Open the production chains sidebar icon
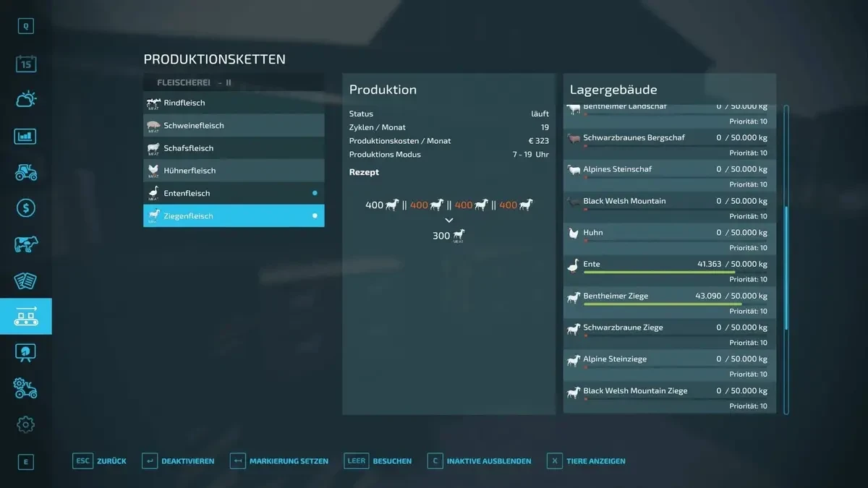The height and width of the screenshot is (488, 868). [25, 316]
